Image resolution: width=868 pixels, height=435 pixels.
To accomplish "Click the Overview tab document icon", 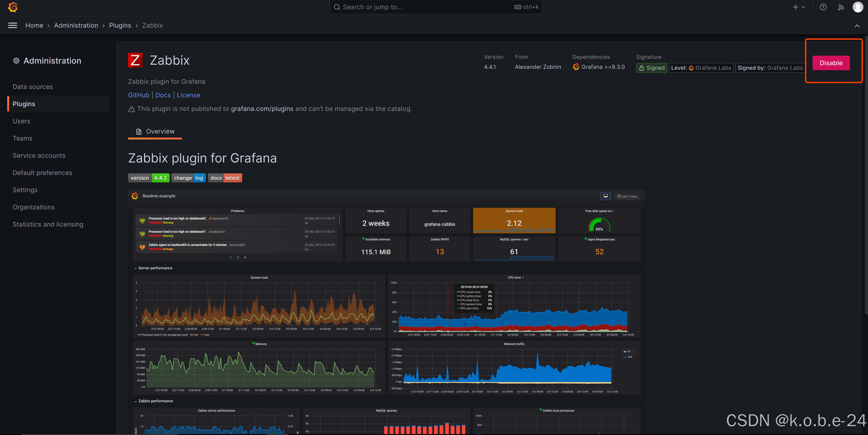I will [138, 131].
